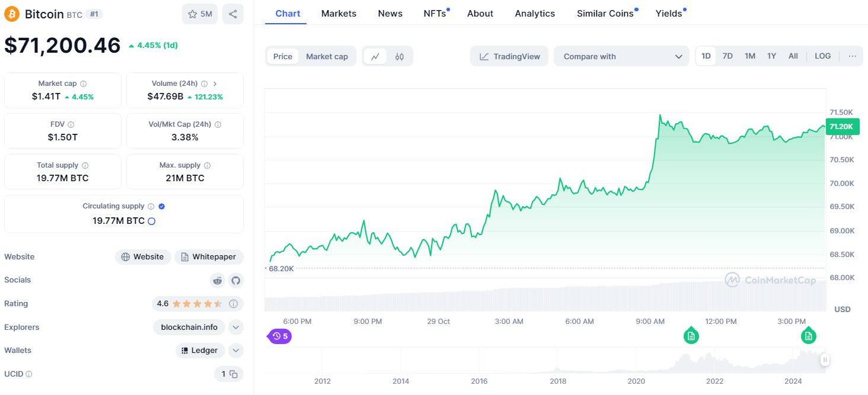Click the Max. supply info icon
Viewport: 868px width, 395px height.
(207, 166)
